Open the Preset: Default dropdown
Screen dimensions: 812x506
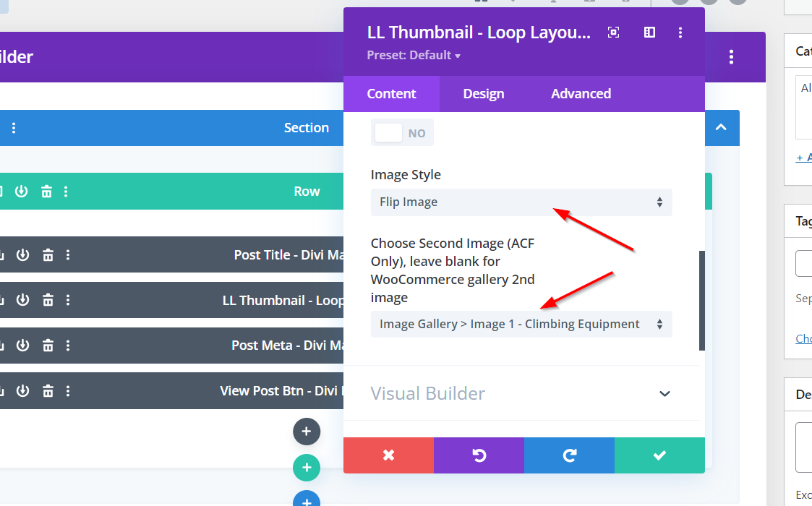[x=414, y=56]
